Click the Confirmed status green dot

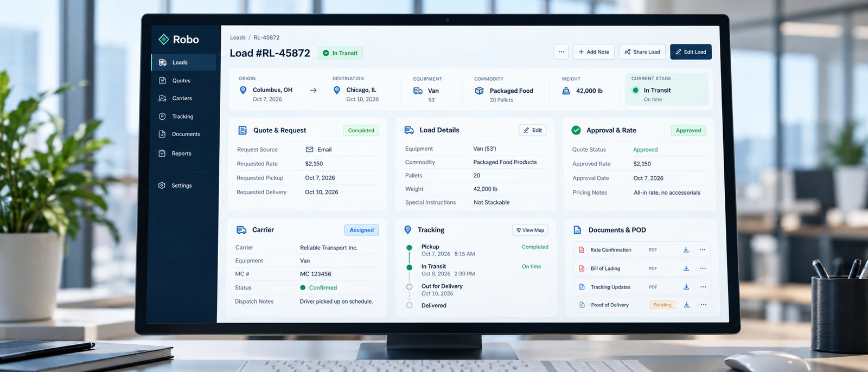[303, 288]
